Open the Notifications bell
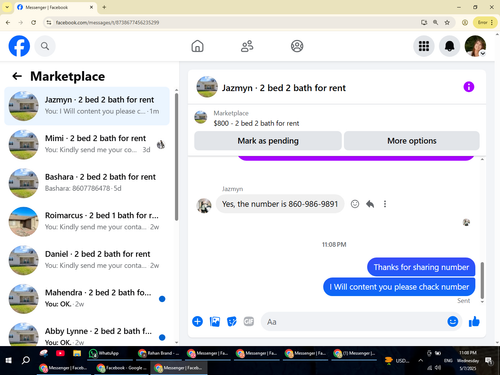 450,46
